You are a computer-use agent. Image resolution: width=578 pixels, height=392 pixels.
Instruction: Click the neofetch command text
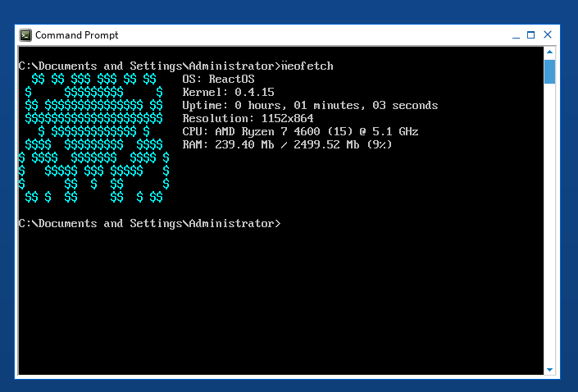307,66
